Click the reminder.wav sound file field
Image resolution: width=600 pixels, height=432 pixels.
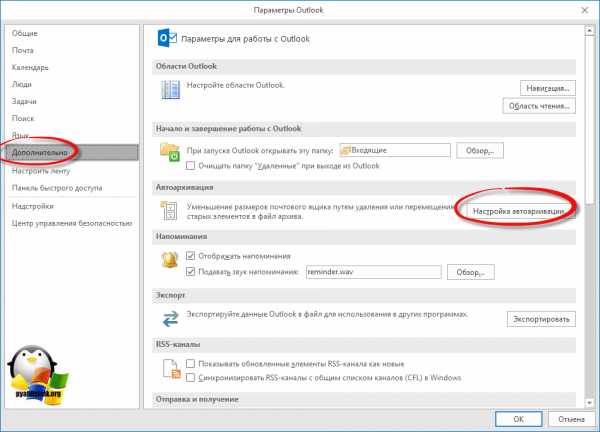[x=373, y=272]
